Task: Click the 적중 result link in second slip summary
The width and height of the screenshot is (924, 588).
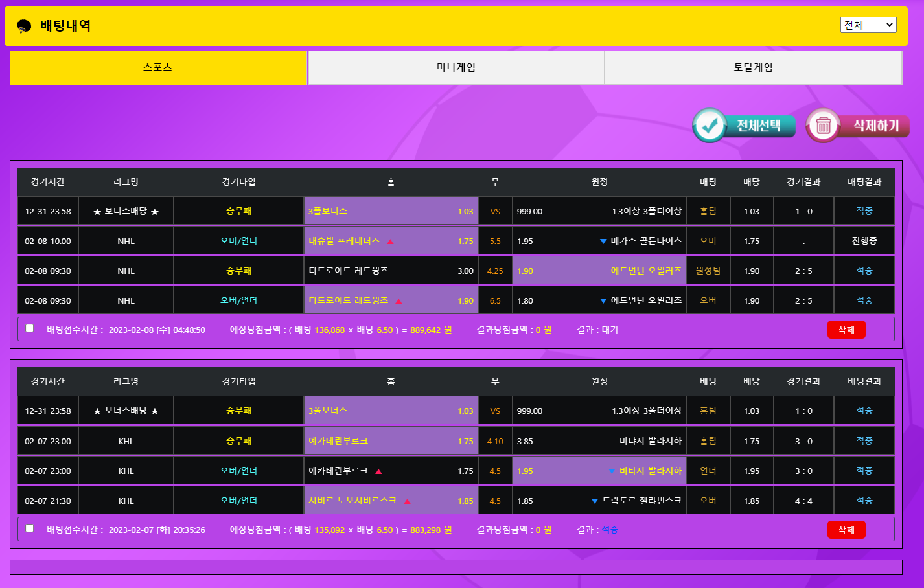Action: pyautogui.click(x=609, y=530)
